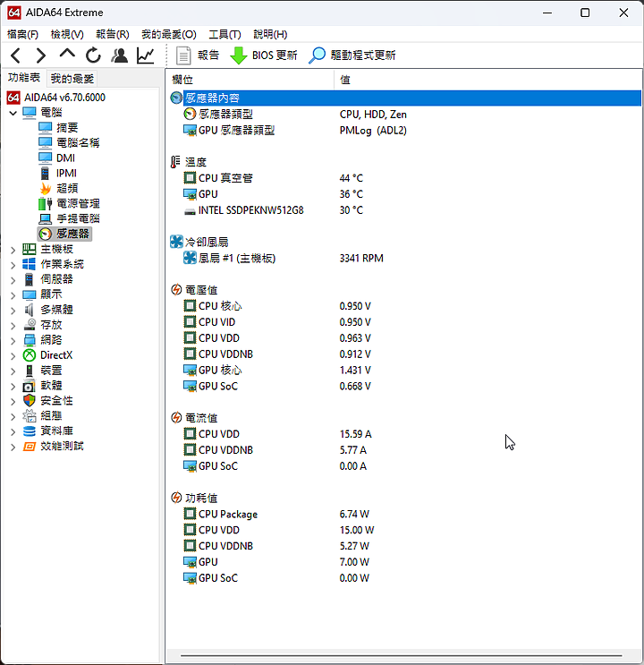
Task: Select the 感應器 sensor gauge icon
Action: (46, 234)
